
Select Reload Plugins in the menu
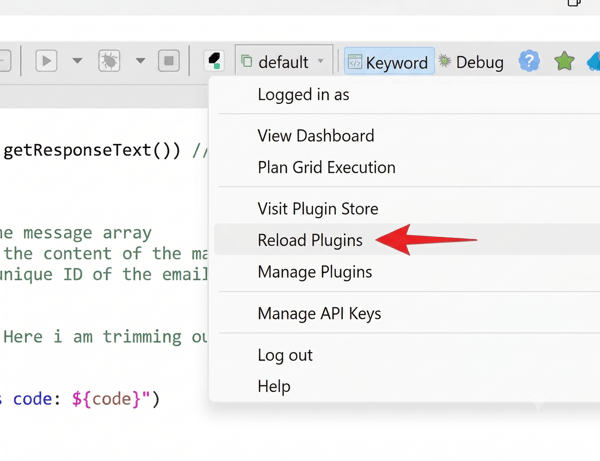point(407,240)
